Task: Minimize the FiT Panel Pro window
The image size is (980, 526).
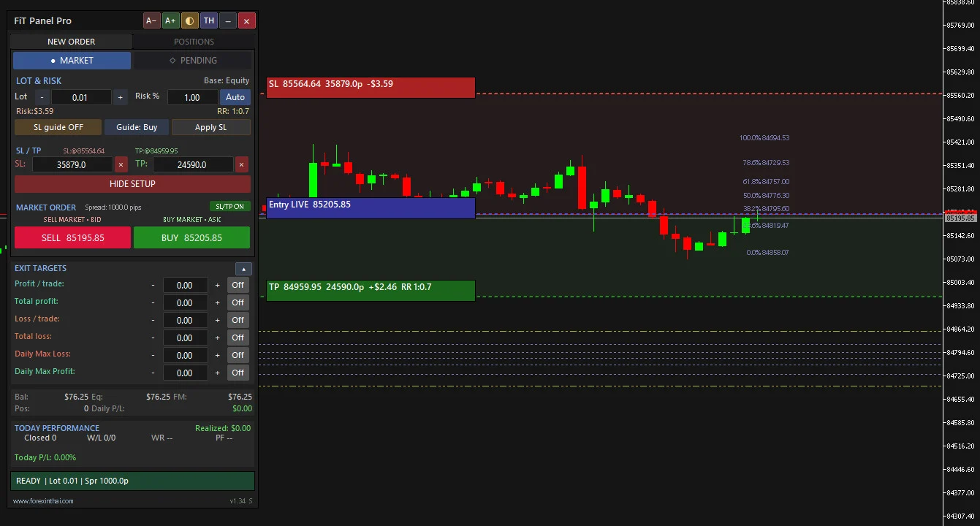Action: click(x=228, y=21)
